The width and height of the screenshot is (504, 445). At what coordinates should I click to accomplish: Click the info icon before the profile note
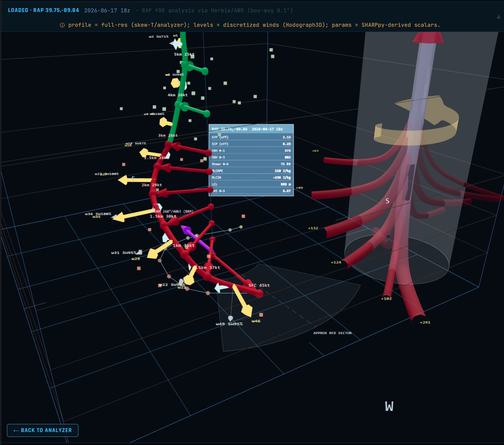[62, 25]
